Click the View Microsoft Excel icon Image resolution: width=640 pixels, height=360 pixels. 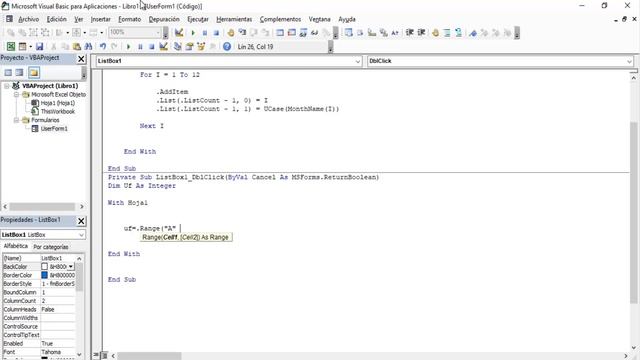tap(11, 47)
